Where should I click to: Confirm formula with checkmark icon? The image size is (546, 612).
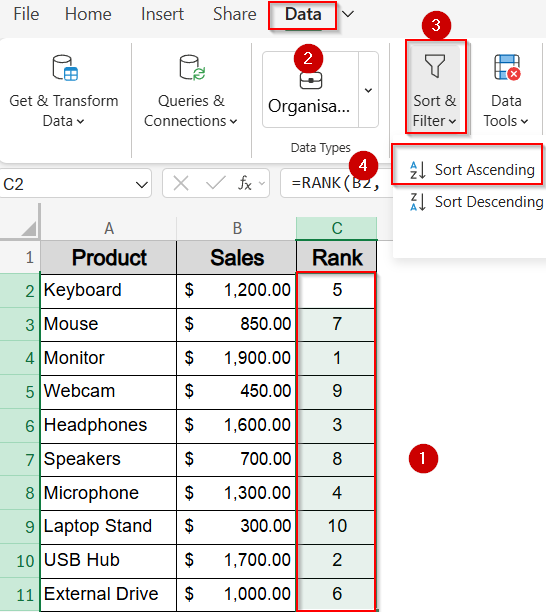(215, 183)
